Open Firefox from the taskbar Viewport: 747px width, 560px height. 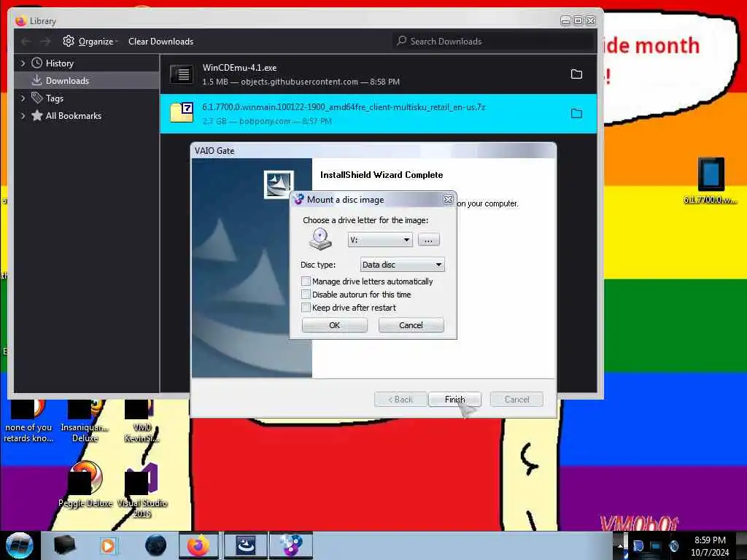(x=198, y=545)
